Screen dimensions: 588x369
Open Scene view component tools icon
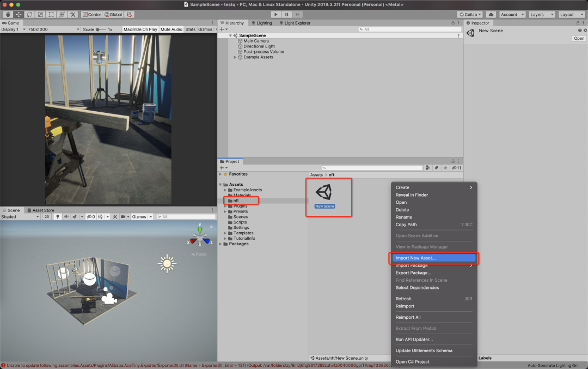coord(115,216)
